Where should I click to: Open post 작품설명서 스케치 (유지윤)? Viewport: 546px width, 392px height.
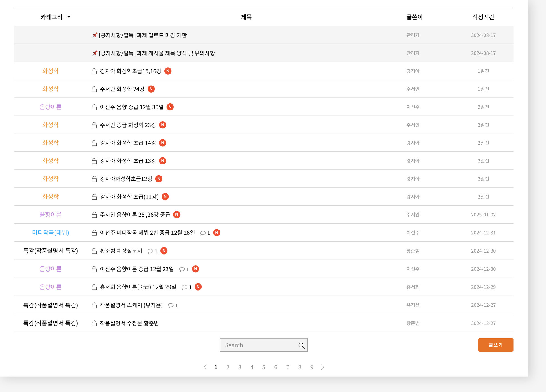(x=131, y=305)
